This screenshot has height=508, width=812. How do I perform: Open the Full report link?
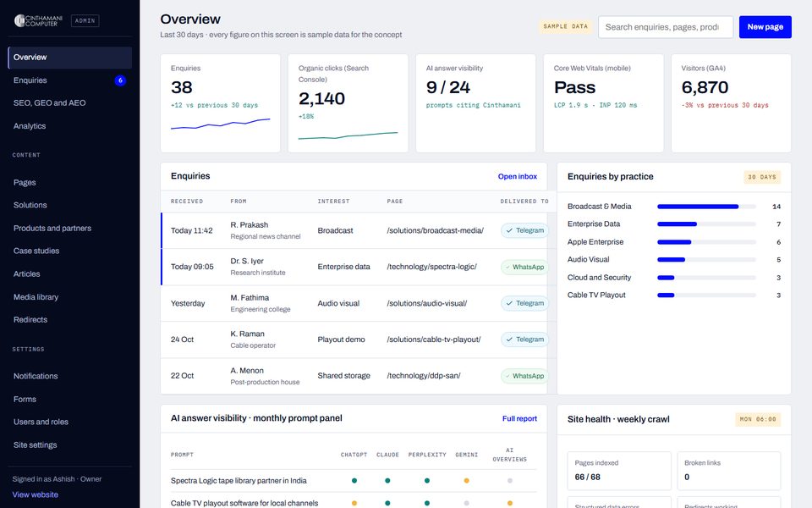click(x=519, y=419)
